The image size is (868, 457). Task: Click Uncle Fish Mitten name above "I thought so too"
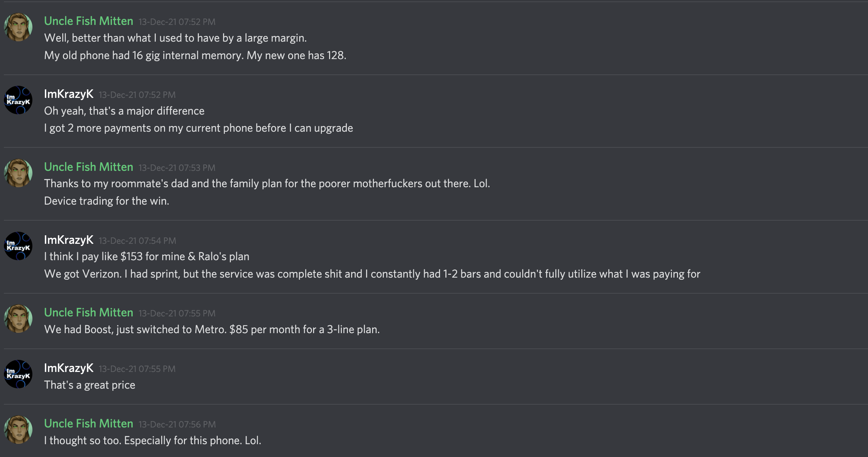[89, 424]
